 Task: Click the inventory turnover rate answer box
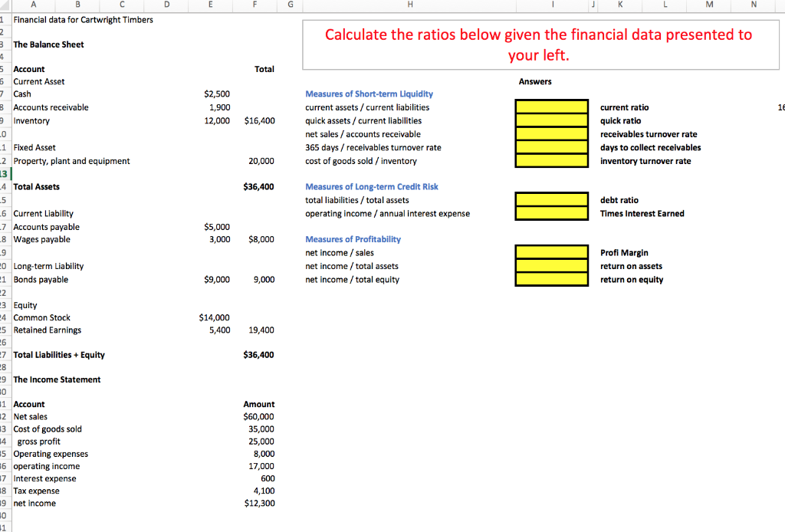point(551,160)
